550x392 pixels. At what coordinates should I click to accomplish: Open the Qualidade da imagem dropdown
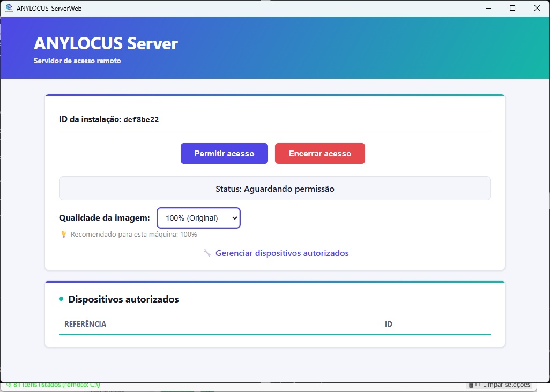pos(198,218)
